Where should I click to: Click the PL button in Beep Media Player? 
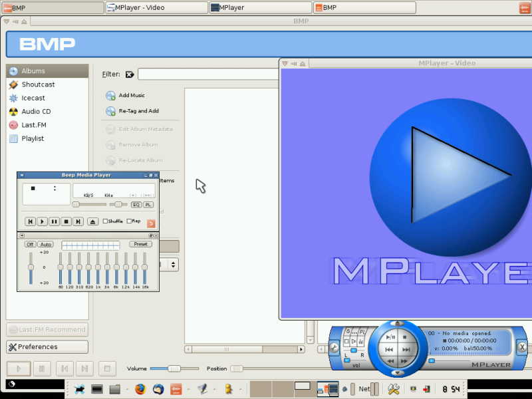click(x=148, y=205)
